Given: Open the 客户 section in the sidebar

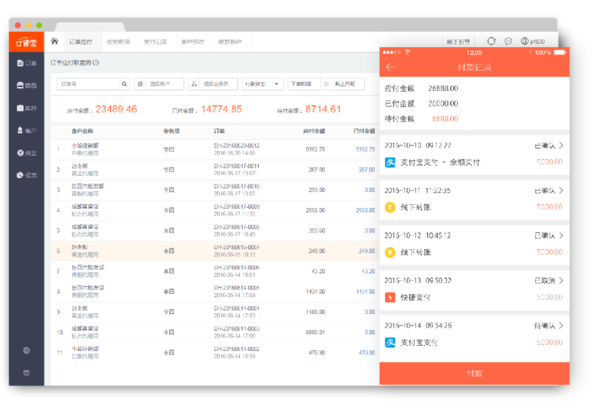Looking at the screenshot, I should click(27, 130).
